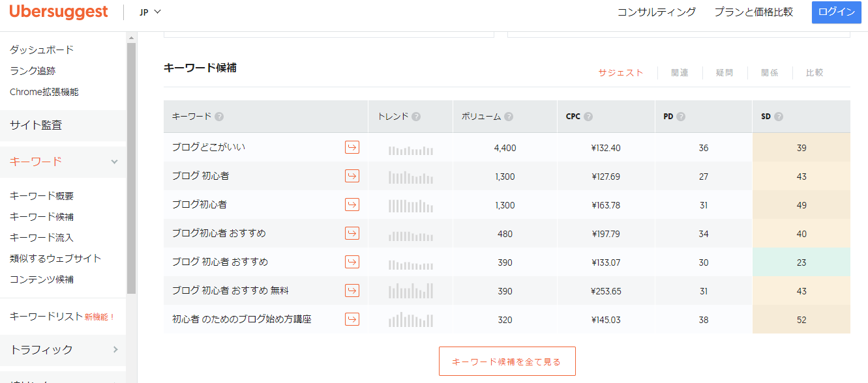Screen dimensions: 868x383
Task: Click キーワード候補を全て見る button
Action: tap(507, 362)
